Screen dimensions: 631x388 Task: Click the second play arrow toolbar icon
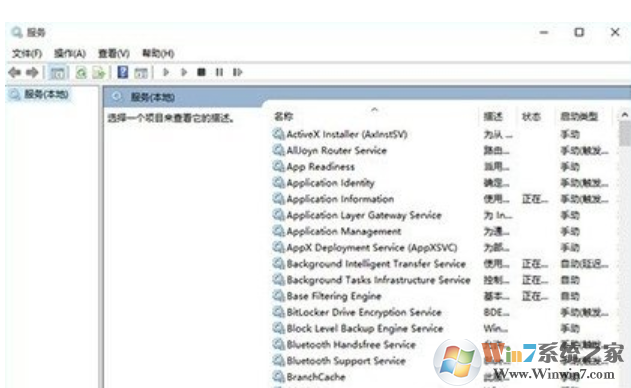(184, 72)
